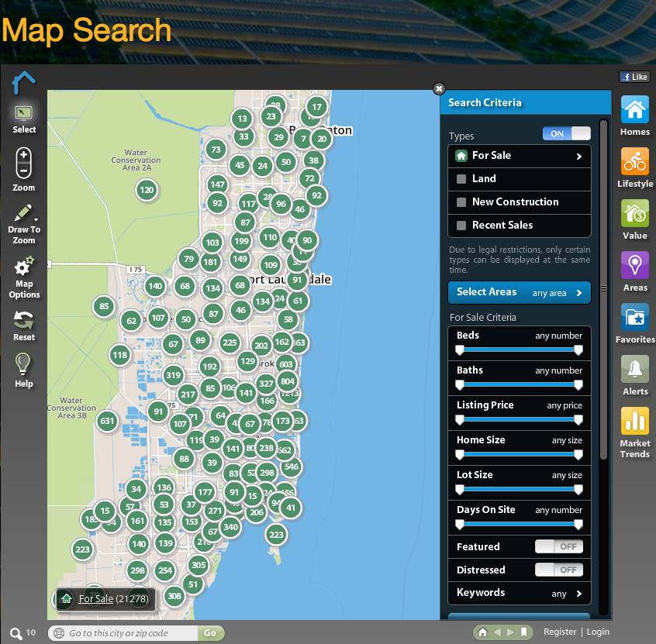Click the Register link
The width and height of the screenshot is (656, 644).
[x=560, y=632]
